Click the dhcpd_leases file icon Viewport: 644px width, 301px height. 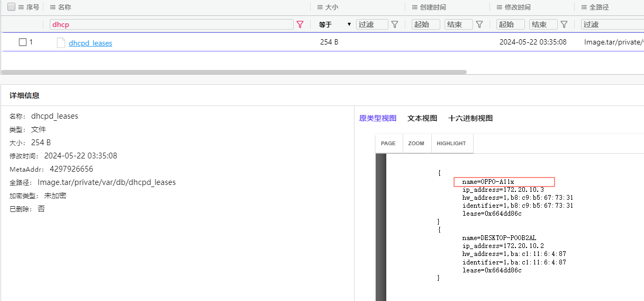pos(61,43)
